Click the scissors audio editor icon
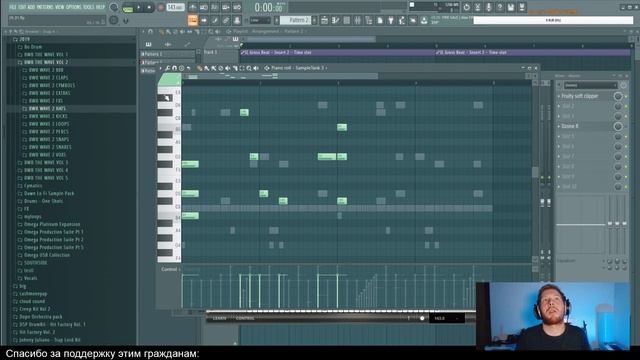 pyautogui.click(x=478, y=7)
